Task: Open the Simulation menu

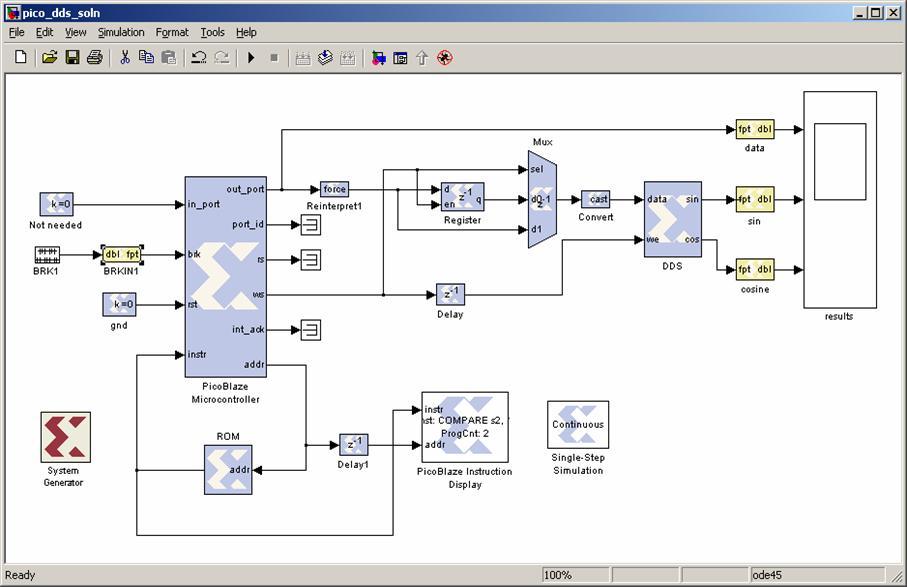Action: (x=121, y=32)
